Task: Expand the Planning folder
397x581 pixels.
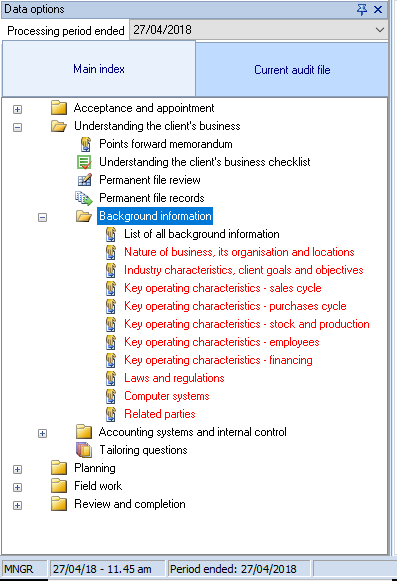Action: pos(17,469)
